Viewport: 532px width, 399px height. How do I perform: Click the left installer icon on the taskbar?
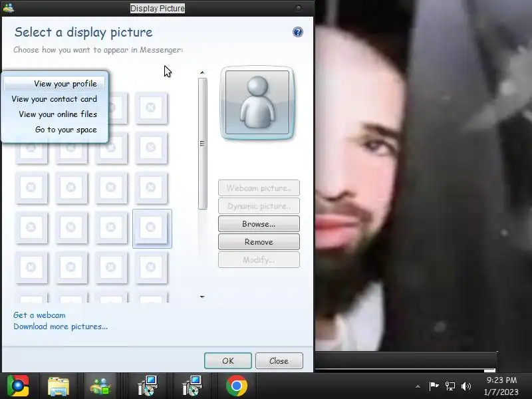coord(148,386)
